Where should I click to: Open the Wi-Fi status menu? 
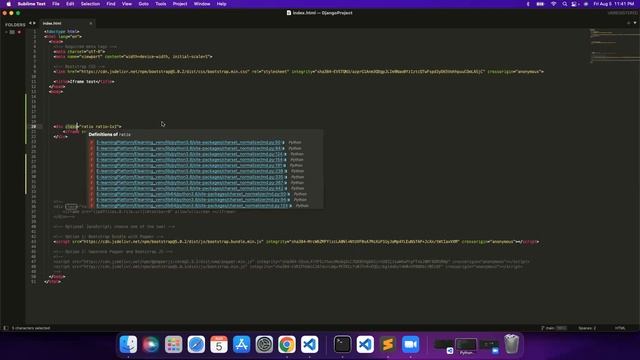tap(553, 4)
